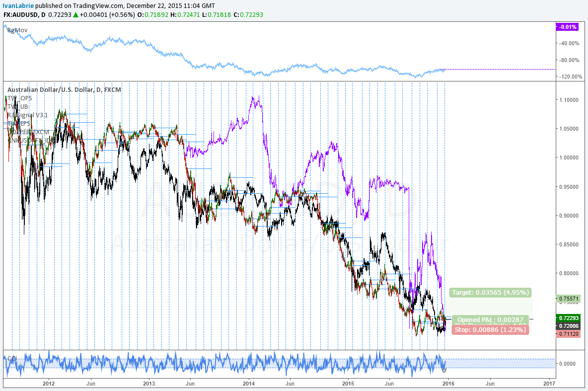Screen dimensions: 588x391
Task: Click the 1.10000 price axis label
Action: (569, 100)
